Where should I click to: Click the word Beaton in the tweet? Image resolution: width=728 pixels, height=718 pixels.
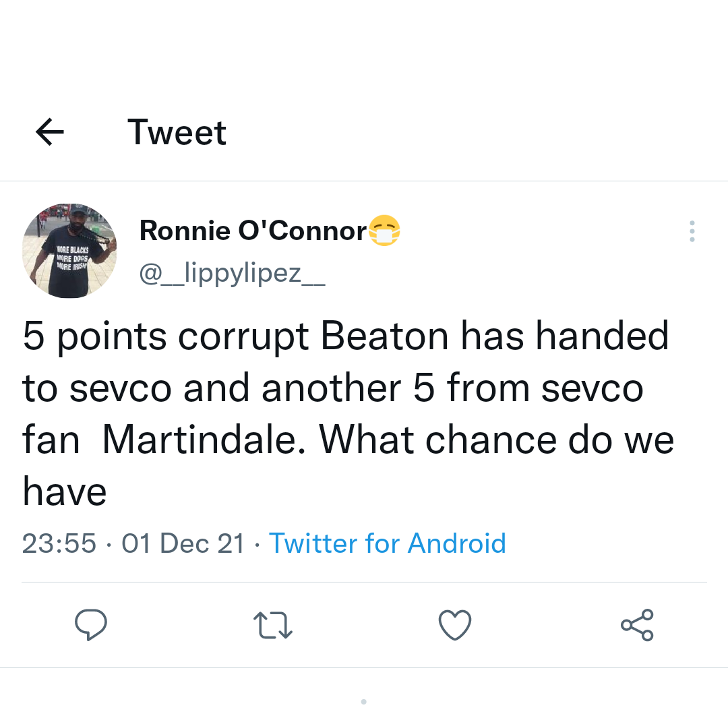tap(384, 336)
